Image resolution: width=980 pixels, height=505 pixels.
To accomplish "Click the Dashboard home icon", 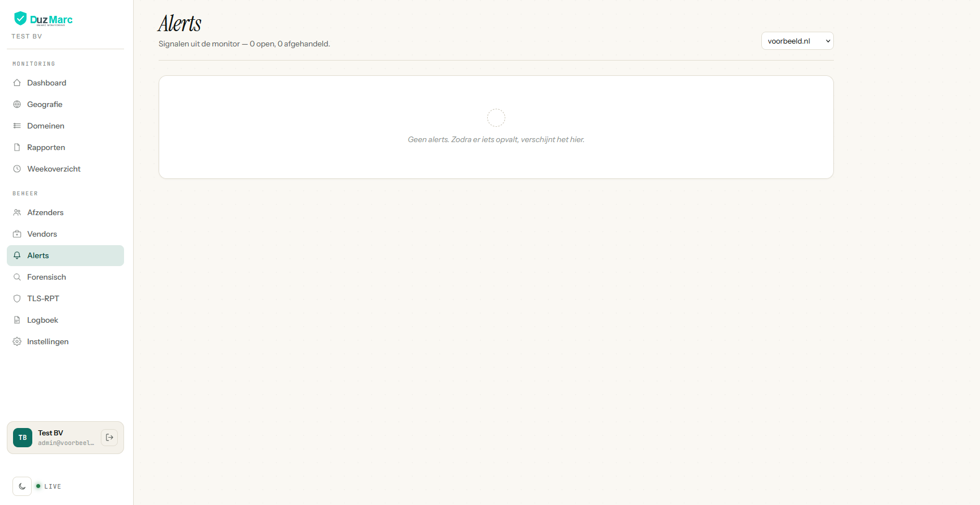I will pos(17,83).
